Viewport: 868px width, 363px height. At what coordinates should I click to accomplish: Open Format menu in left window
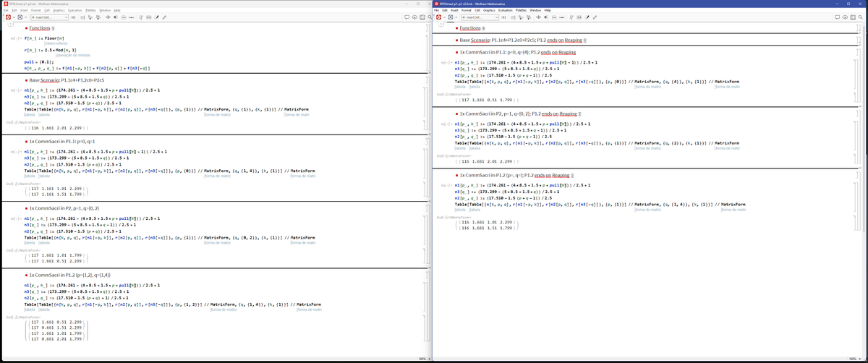pyautogui.click(x=36, y=10)
